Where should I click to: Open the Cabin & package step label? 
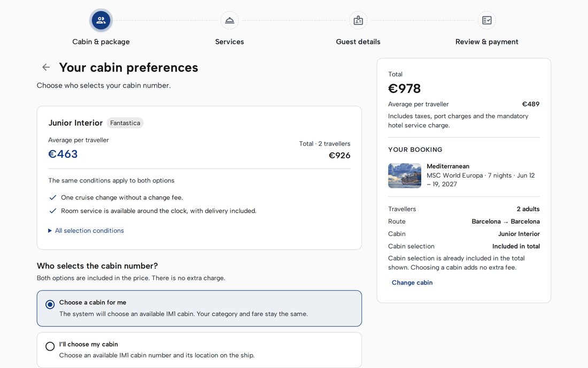[x=101, y=42]
